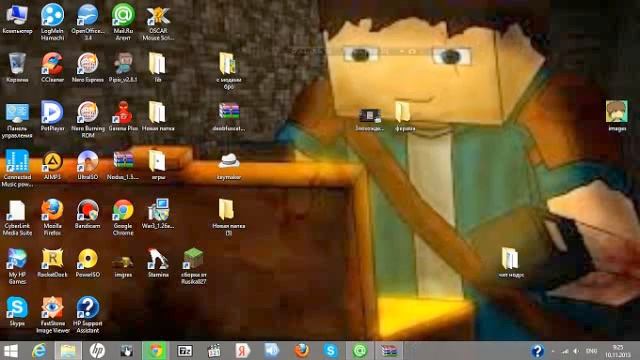640x360 pixels.
Task: Open War3 desktop shortcut
Action: [x=158, y=214]
